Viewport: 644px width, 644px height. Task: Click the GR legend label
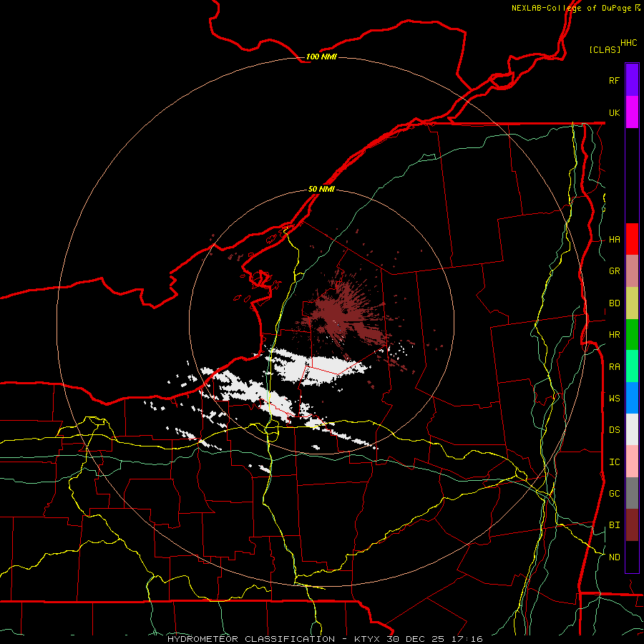point(614,271)
